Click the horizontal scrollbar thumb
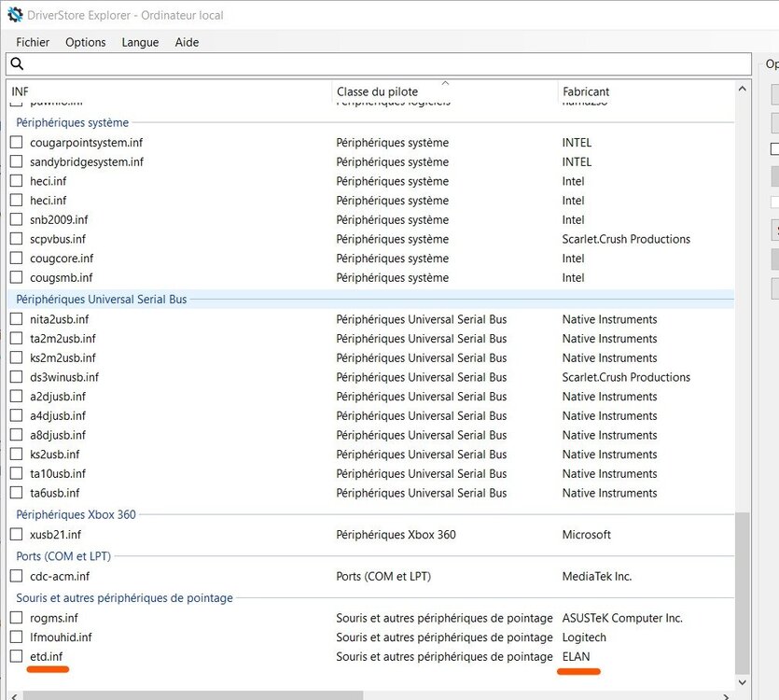This screenshot has width=779, height=700. point(193,695)
